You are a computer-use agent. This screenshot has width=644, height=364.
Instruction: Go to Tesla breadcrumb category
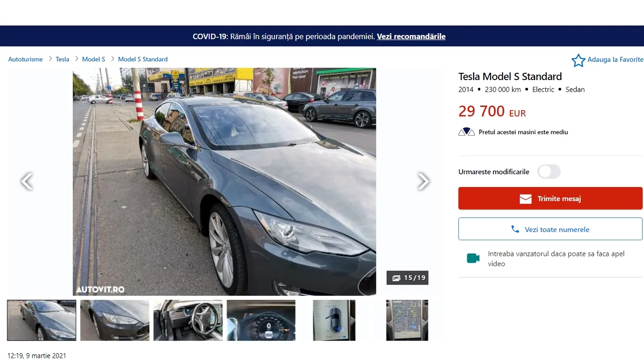coord(62,59)
